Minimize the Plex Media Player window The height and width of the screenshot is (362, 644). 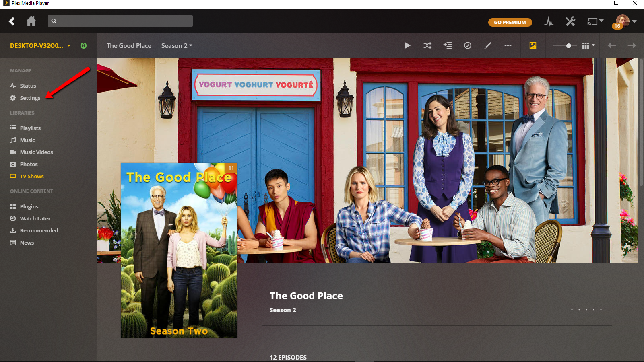(598, 3)
